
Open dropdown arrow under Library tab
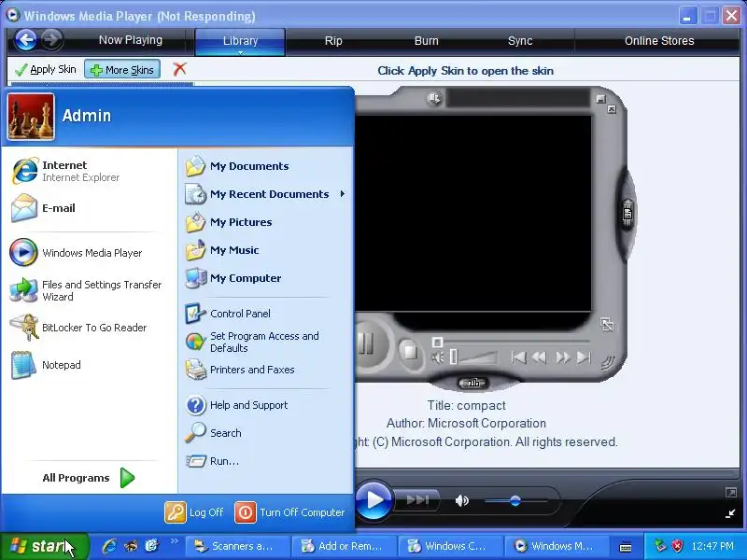[240, 52]
